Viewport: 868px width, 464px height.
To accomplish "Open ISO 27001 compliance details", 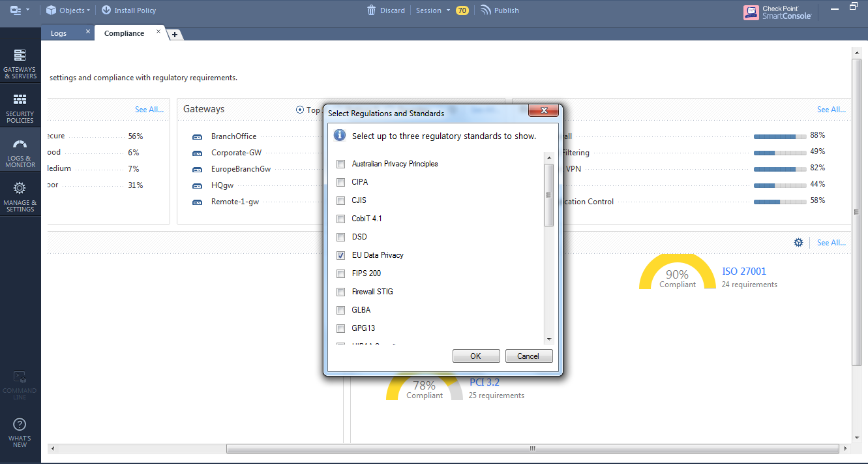I will point(743,271).
